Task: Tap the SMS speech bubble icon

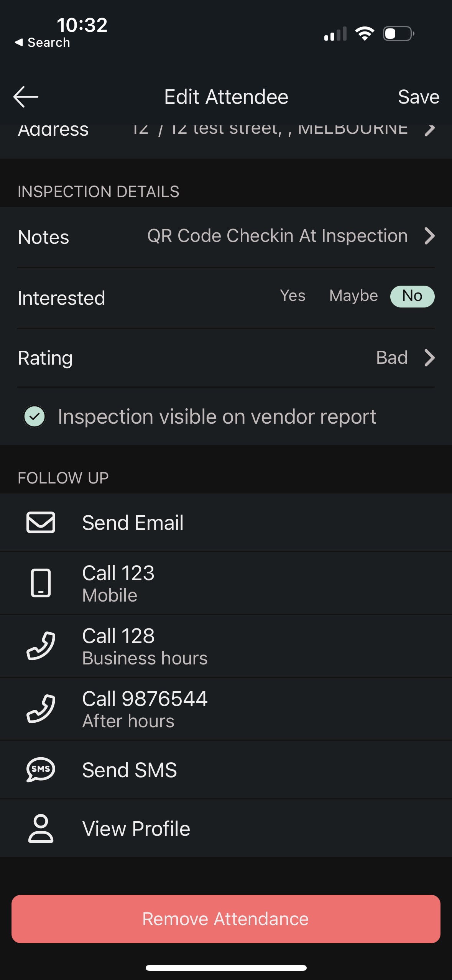Action: pyautogui.click(x=41, y=770)
